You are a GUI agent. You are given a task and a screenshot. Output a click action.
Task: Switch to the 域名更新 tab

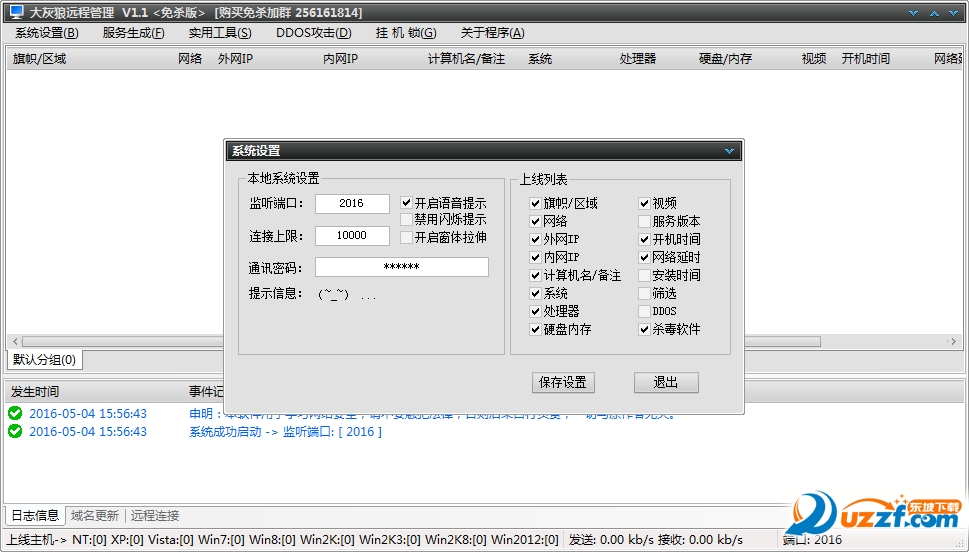coord(95,516)
